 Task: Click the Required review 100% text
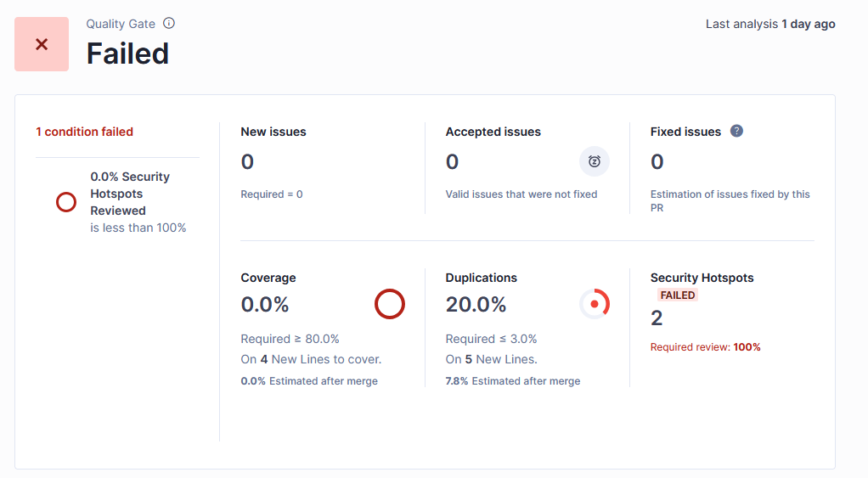pos(705,347)
